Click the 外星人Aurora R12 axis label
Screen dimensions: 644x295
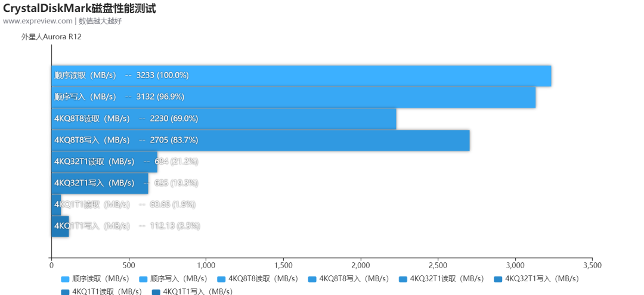(51, 37)
